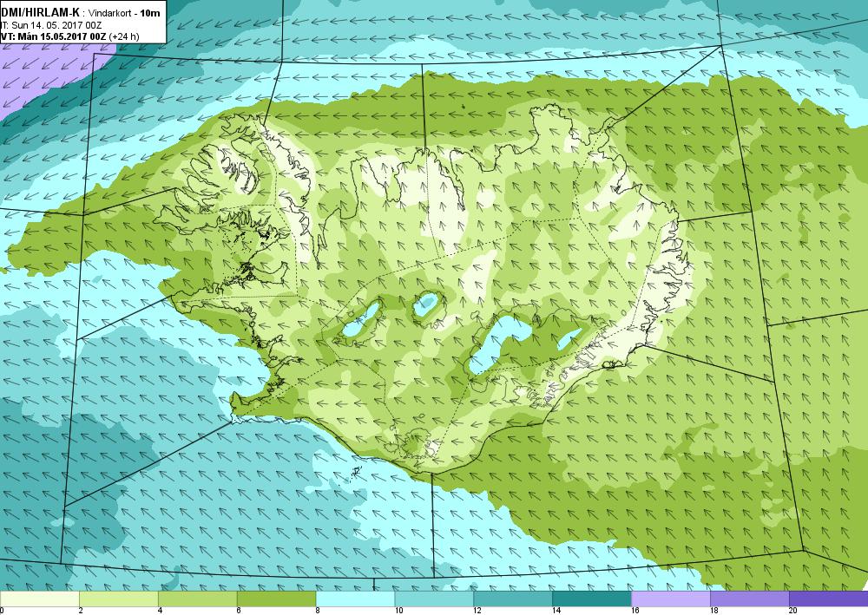Click the pale yellow 0–2 legend swatch

(x=40, y=599)
